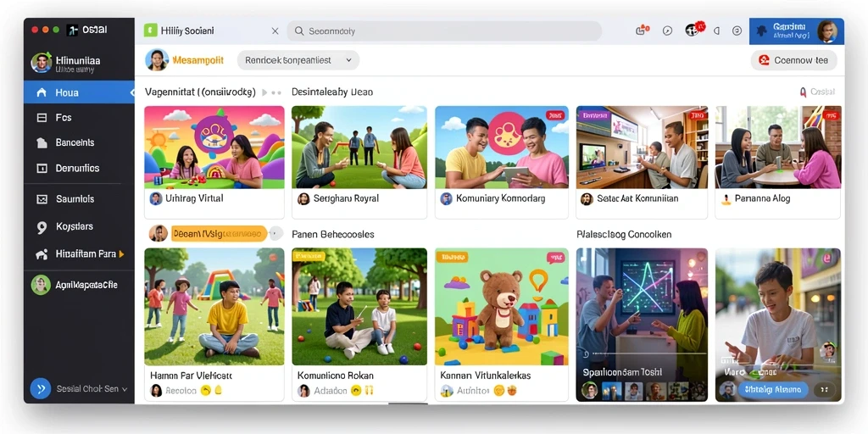Open the Houa home sidebar item
The height and width of the screenshot is (434, 868).
point(79,92)
